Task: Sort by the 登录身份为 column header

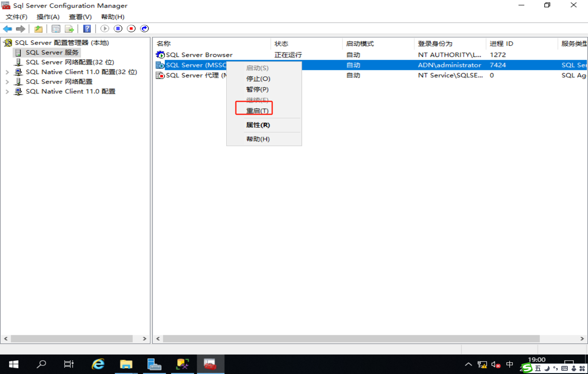Action: 450,44
